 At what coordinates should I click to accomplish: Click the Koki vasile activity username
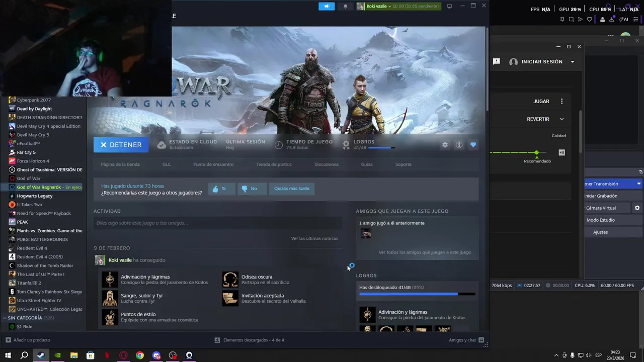[120, 260]
